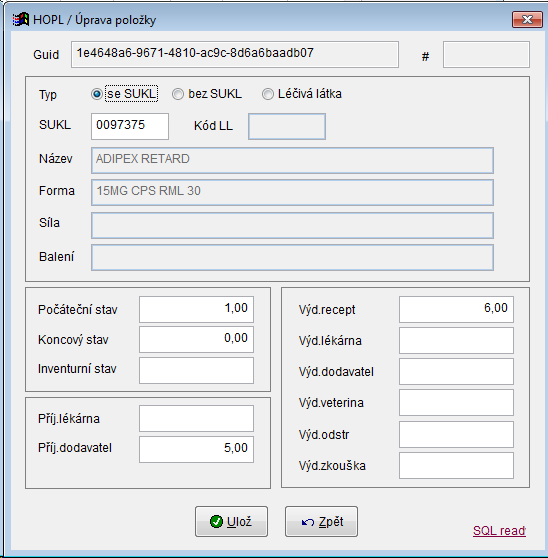Click the Výd.zkouška input field
Image resolution: width=548 pixels, height=558 pixels.
click(x=456, y=465)
